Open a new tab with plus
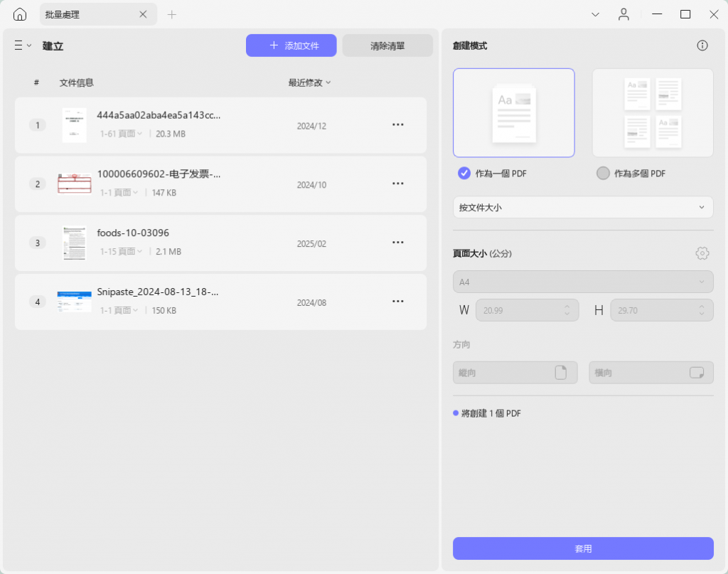Screen dimensions: 728x574 coord(172,15)
